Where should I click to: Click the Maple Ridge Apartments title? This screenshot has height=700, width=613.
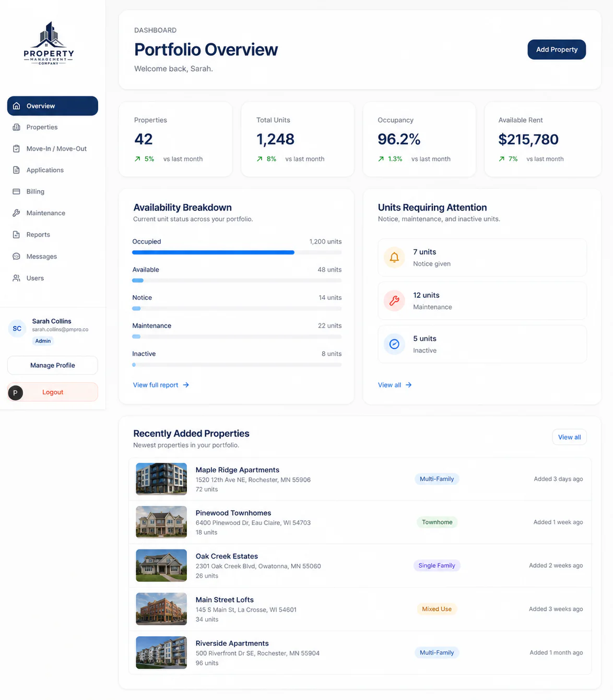pyautogui.click(x=238, y=470)
